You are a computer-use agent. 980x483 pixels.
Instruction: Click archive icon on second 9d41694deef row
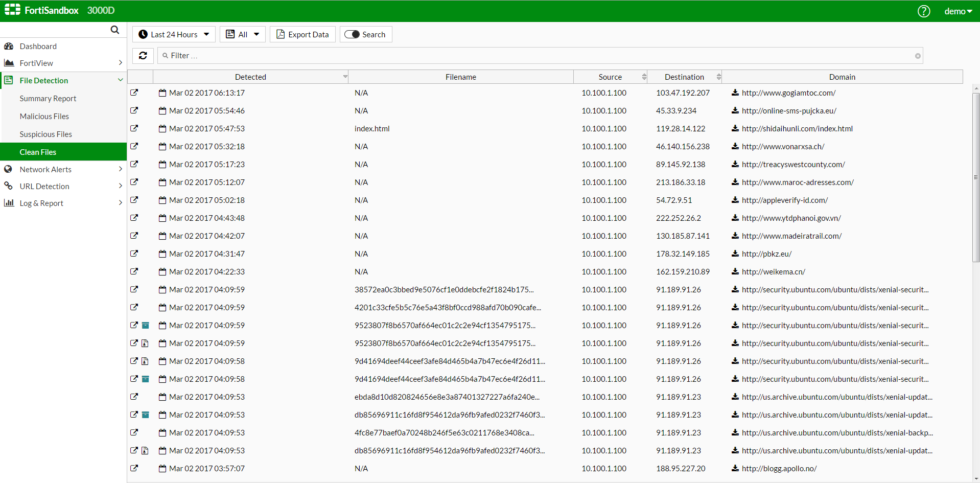tap(145, 379)
